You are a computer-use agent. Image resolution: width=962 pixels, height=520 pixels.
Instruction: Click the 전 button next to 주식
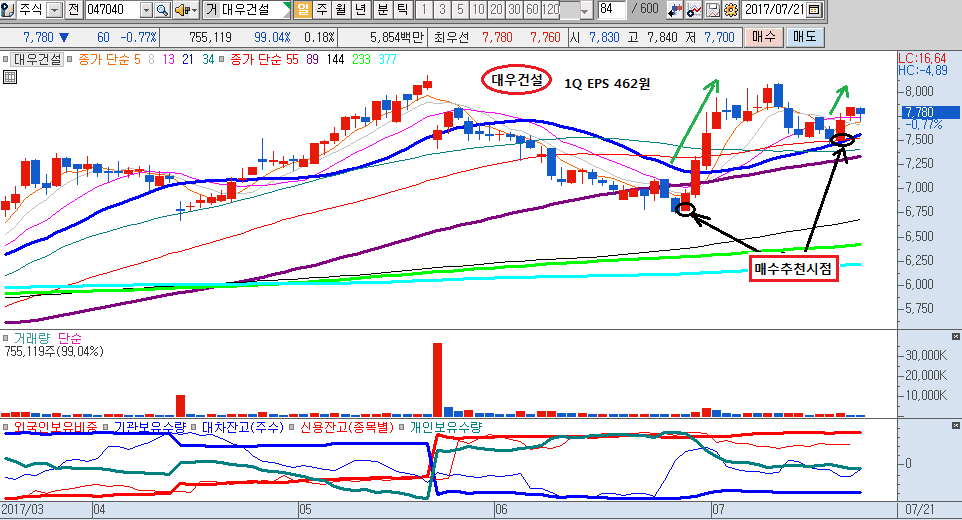73,10
